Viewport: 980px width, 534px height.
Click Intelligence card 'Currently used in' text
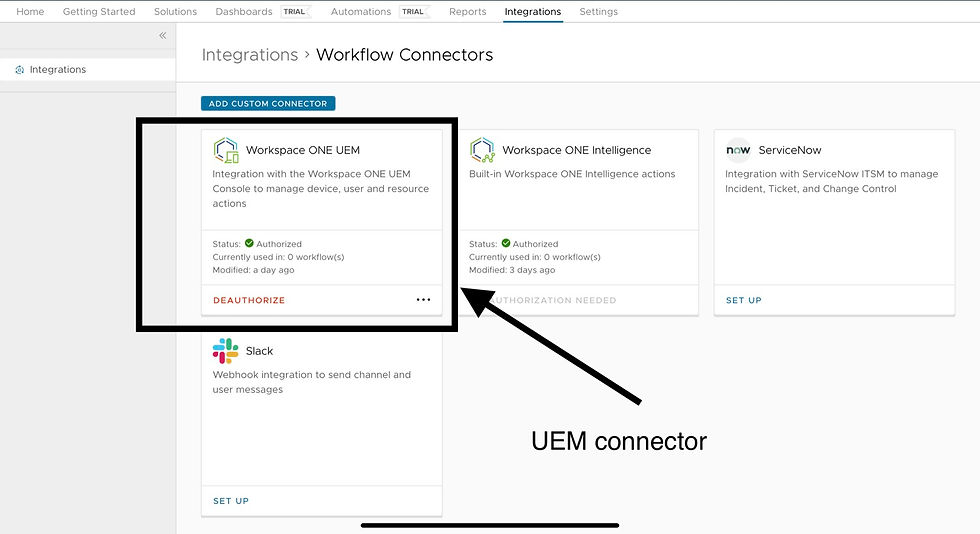pos(534,257)
